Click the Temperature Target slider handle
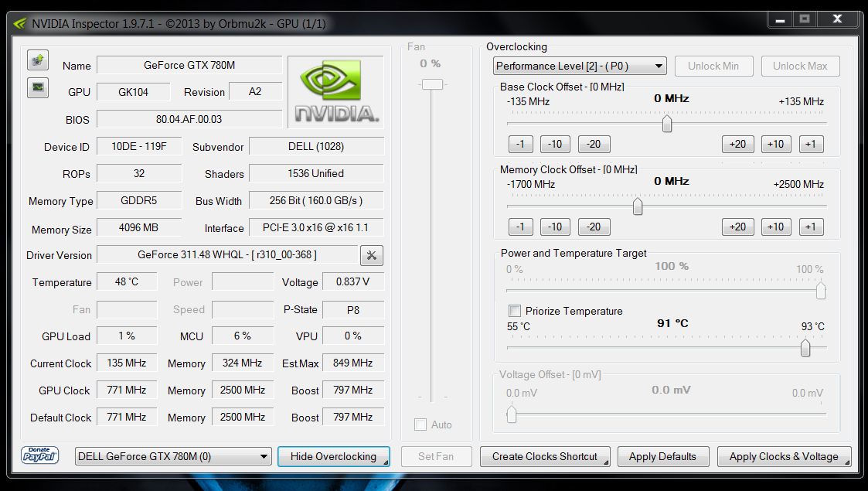Image resolution: width=868 pixels, height=491 pixels. pos(805,348)
